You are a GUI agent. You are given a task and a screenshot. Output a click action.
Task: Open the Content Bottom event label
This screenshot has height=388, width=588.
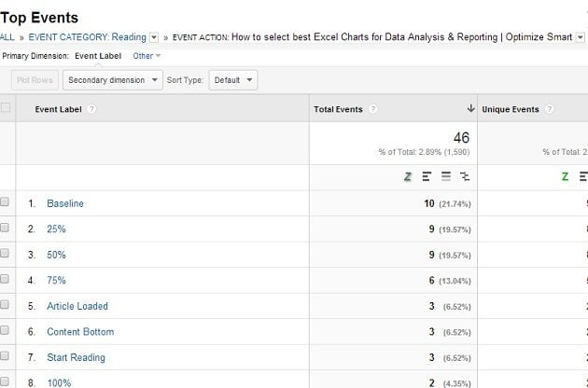tap(80, 332)
